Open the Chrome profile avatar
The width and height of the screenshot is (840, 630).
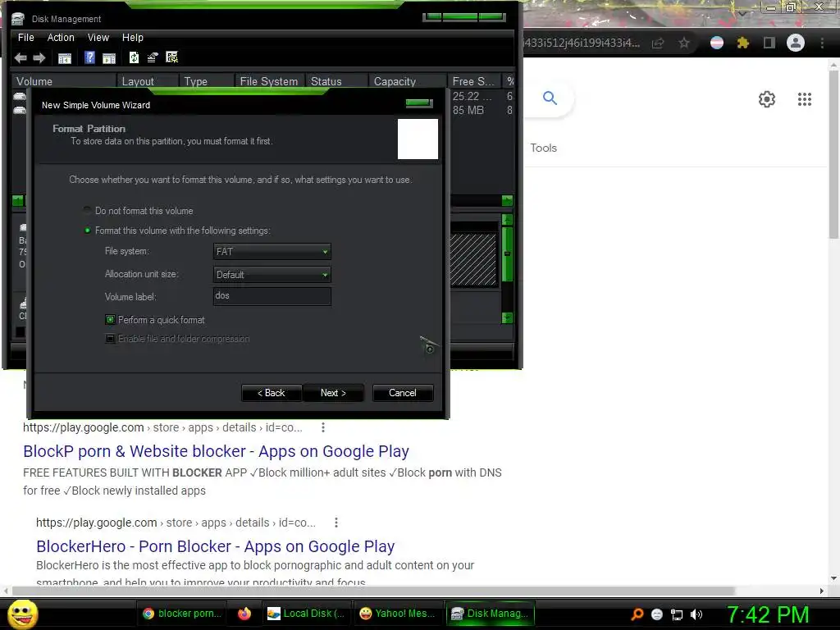point(796,43)
